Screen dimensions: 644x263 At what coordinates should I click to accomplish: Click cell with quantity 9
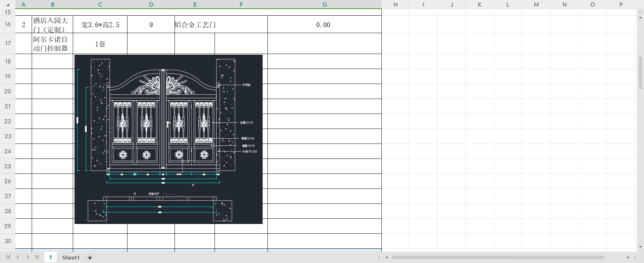pyautogui.click(x=151, y=24)
